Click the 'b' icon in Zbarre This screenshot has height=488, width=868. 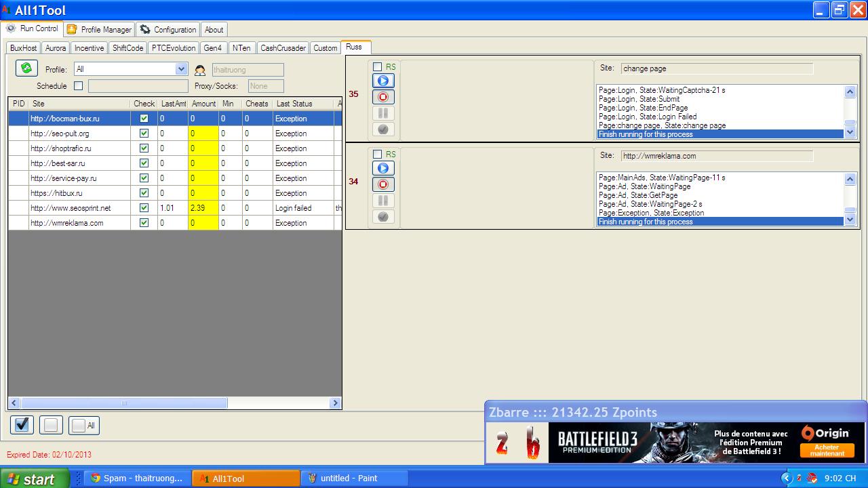[x=532, y=443]
